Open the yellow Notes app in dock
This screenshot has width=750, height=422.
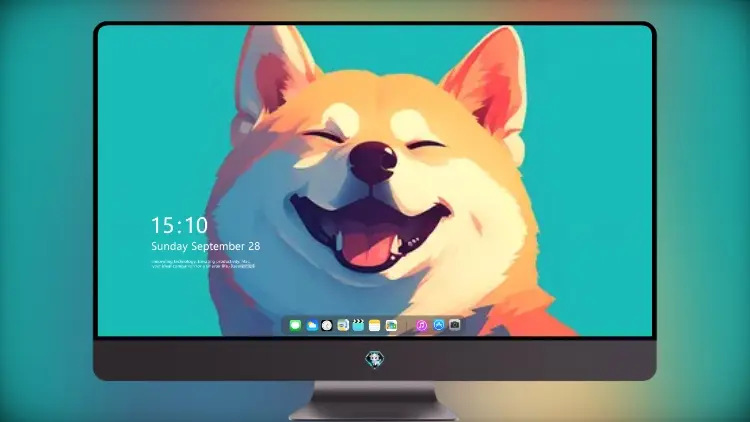click(x=375, y=325)
